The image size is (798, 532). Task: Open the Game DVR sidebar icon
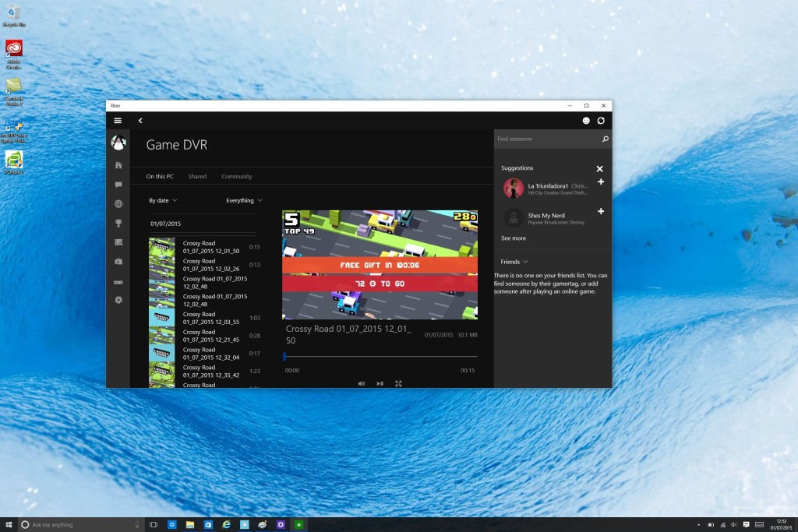point(118,242)
